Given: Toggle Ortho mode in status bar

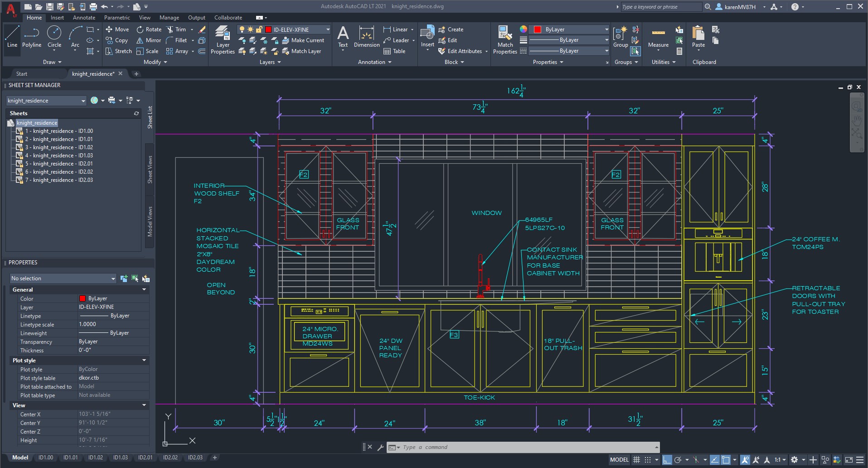Looking at the screenshot, I should [667, 460].
